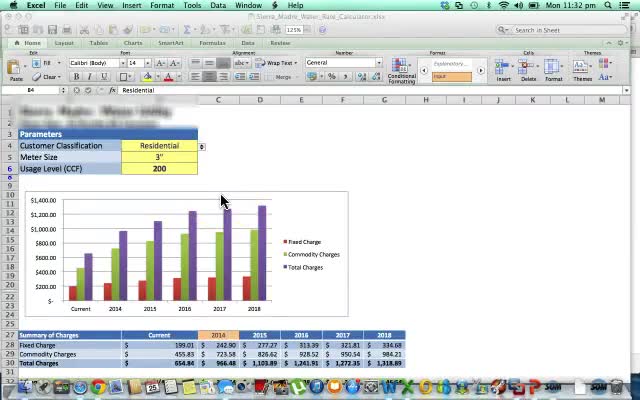Open the zoom 125% box

tap(294, 30)
